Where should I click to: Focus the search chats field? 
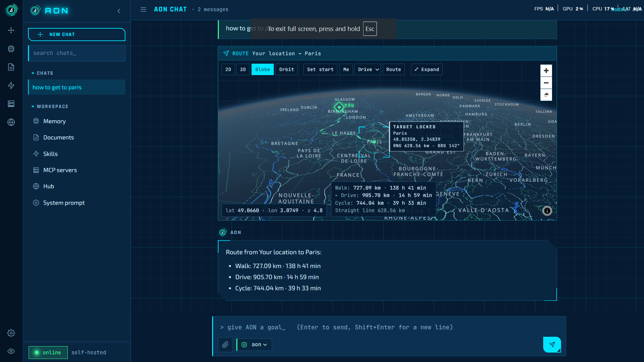[x=77, y=53]
